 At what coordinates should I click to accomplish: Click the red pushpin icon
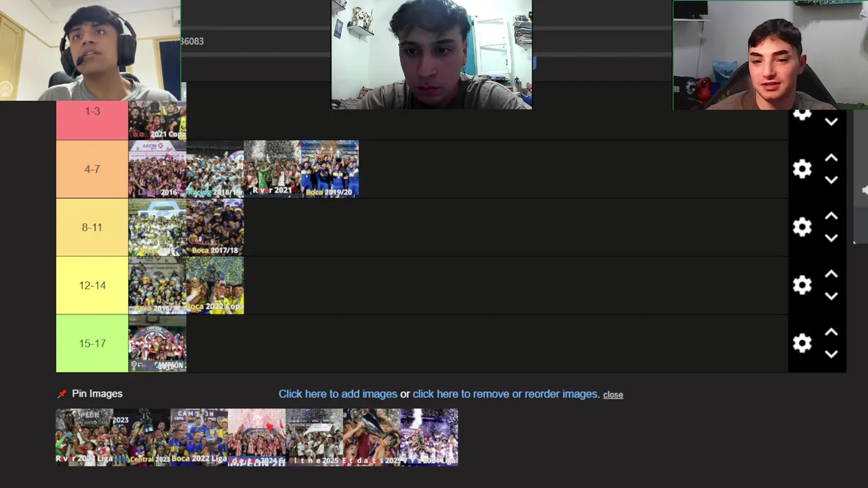pos(62,394)
